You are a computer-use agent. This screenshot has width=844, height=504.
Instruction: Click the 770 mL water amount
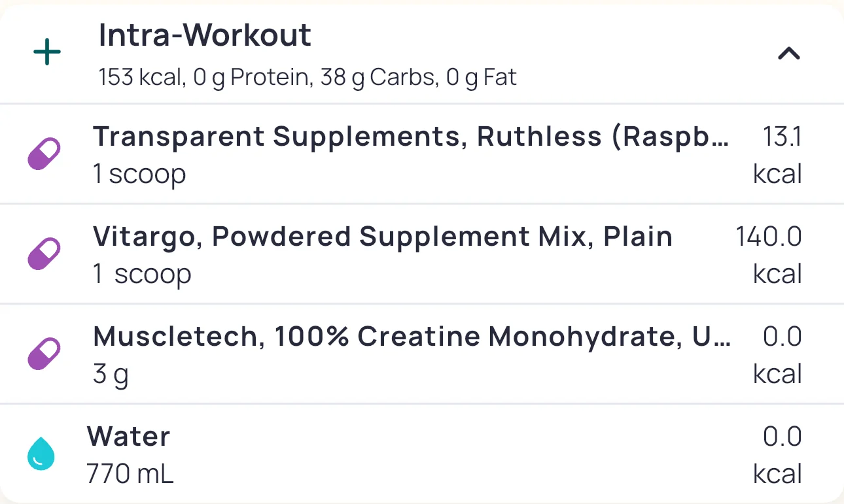pyautogui.click(x=130, y=474)
